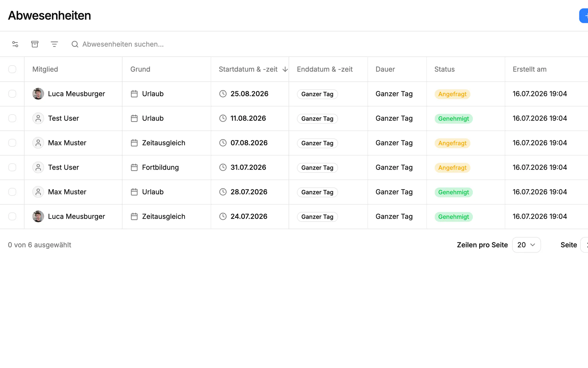Click the sort arrow beside Startdatum
The height and width of the screenshot is (368, 588).
[x=285, y=69]
